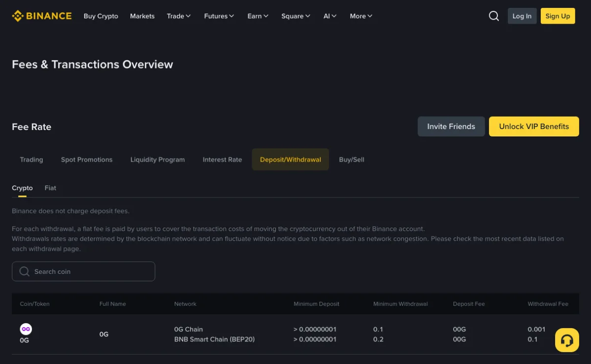Image resolution: width=591 pixels, height=364 pixels.
Task: Select the Crypto sub-tab
Action: point(22,188)
